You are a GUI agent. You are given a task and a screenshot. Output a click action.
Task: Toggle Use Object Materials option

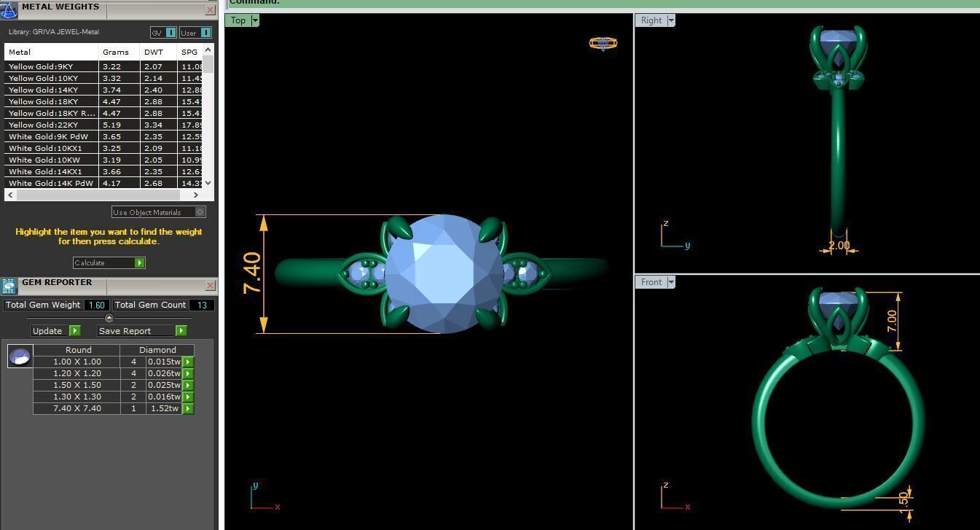tap(159, 212)
